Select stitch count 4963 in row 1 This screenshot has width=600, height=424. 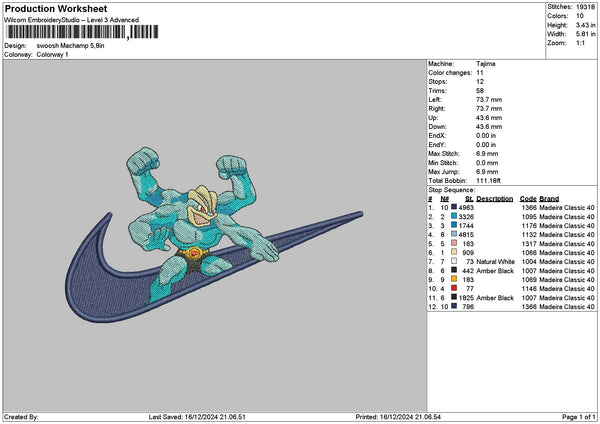click(466, 207)
